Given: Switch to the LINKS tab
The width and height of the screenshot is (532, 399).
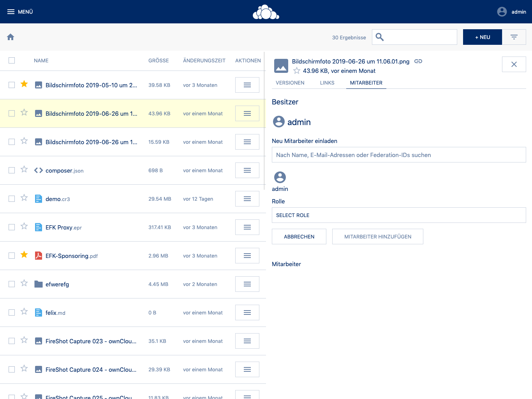Looking at the screenshot, I should pos(327,83).
